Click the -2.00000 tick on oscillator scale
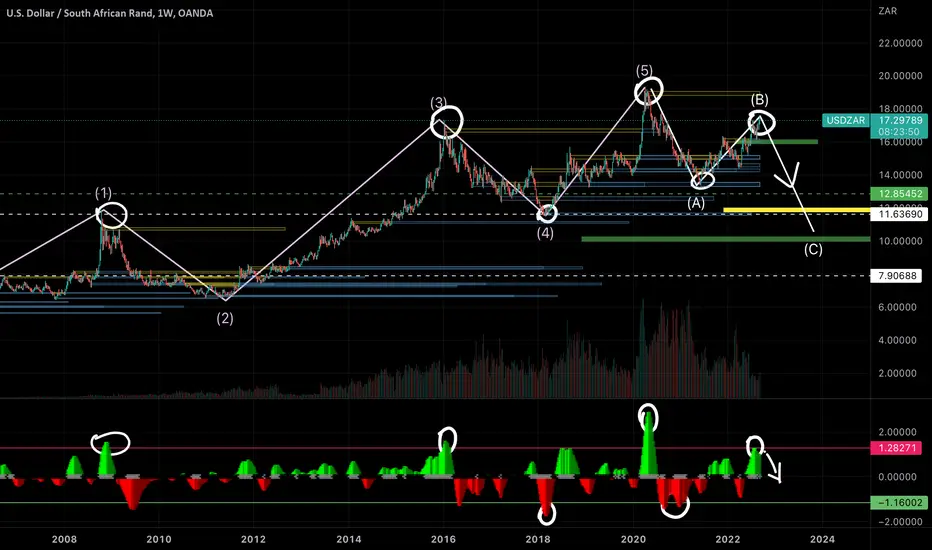 coord(898,521)
